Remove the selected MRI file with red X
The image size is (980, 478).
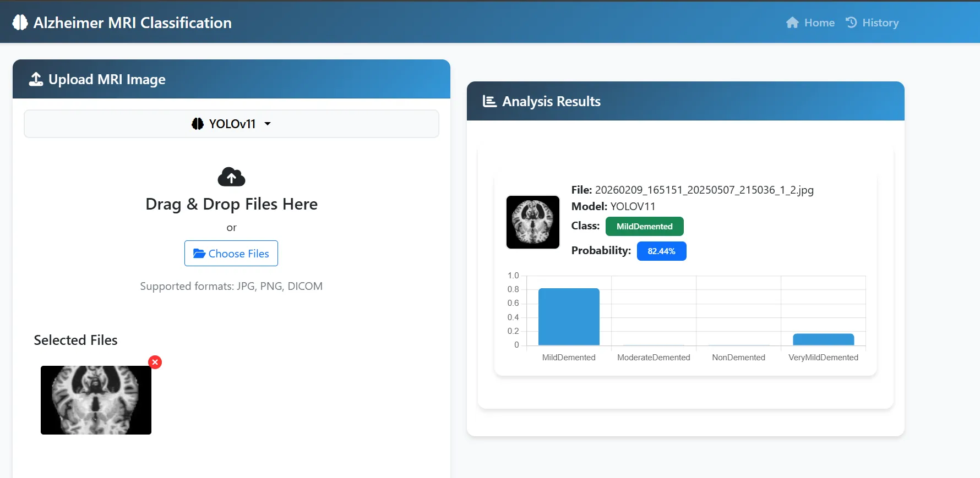pyautogui.click(x=155, y=362)
